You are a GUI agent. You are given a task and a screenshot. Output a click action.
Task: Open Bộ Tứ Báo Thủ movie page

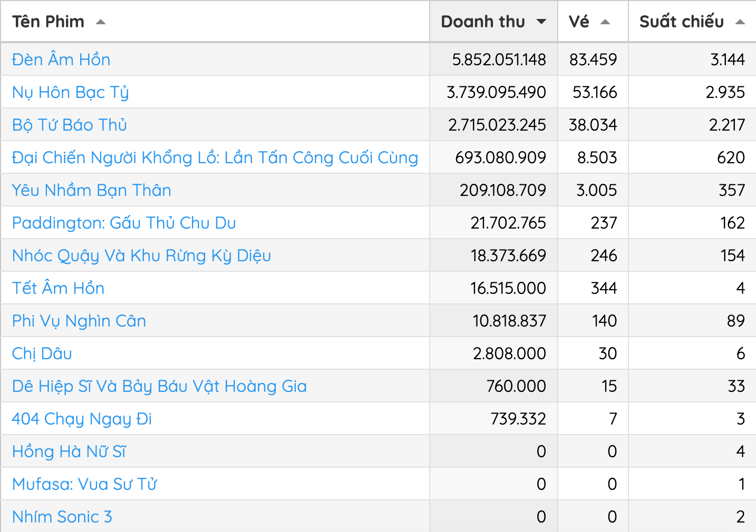70,125
